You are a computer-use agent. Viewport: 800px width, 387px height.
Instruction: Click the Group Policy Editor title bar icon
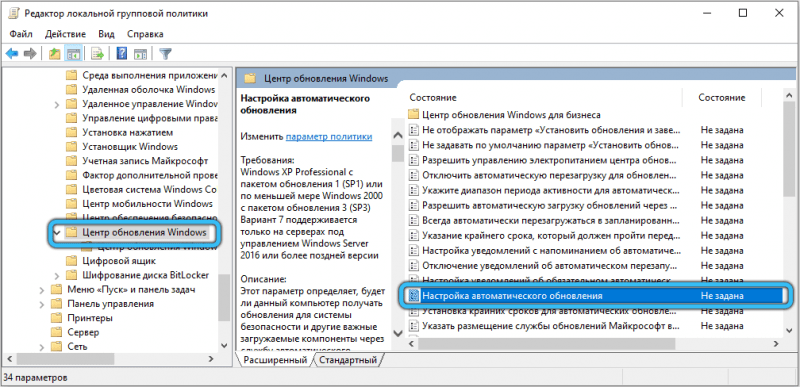(14, 14)
